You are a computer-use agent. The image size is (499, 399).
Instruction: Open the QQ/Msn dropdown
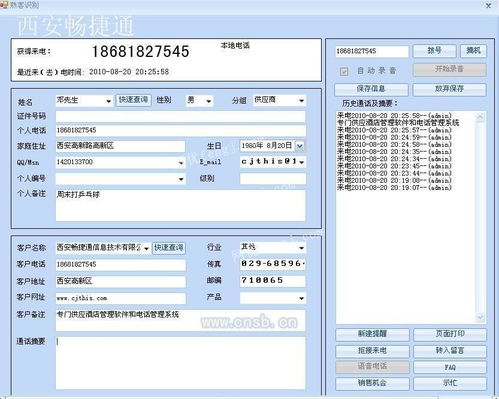(x=181, y=163)
